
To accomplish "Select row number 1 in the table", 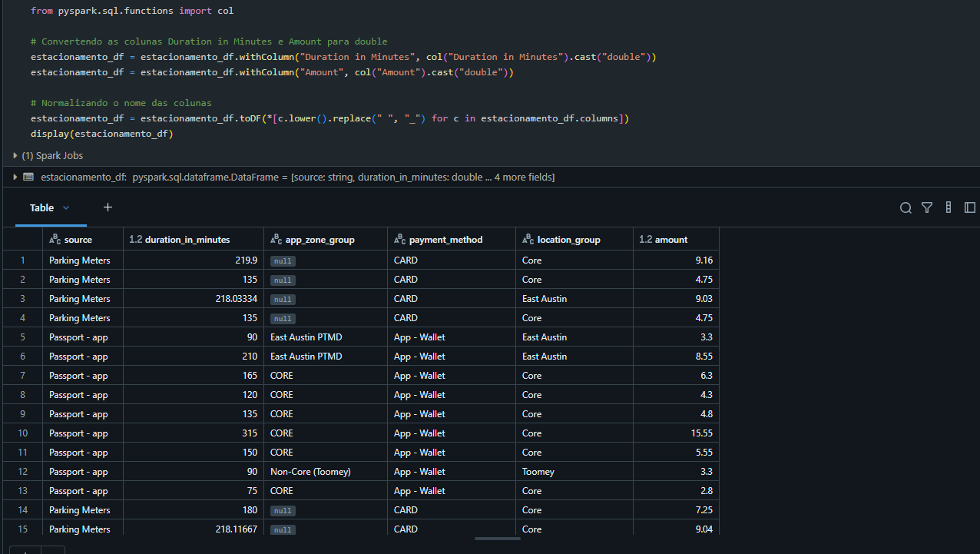I will click(23, 260).
